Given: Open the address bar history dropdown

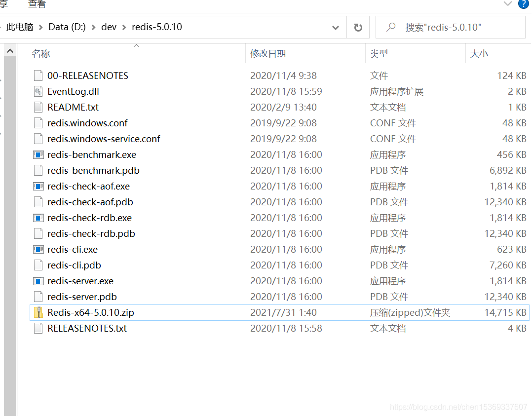Looking at the screenshot, I should coord(336,28).
